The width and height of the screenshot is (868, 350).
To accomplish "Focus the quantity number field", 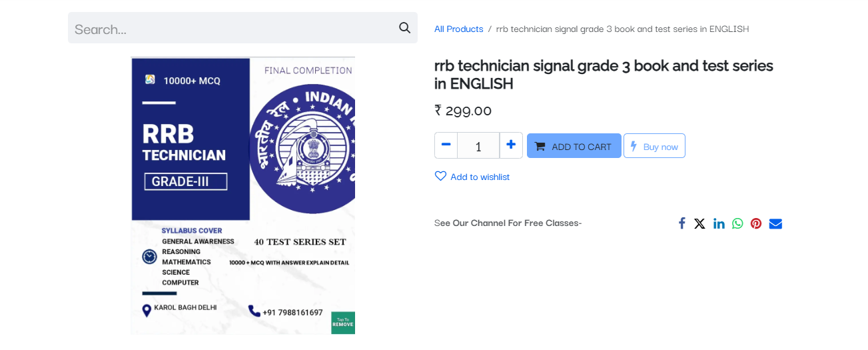I will 478,145.
